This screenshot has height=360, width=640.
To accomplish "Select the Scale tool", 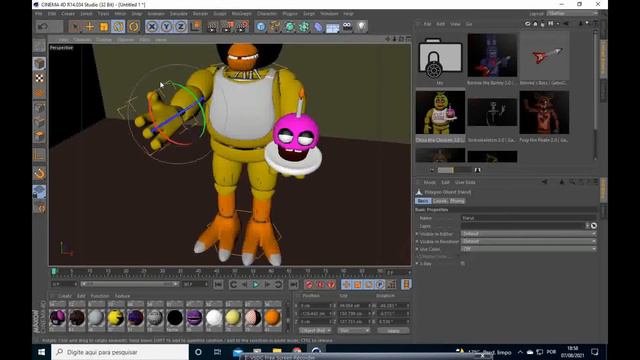I will [x=104, y=27].
